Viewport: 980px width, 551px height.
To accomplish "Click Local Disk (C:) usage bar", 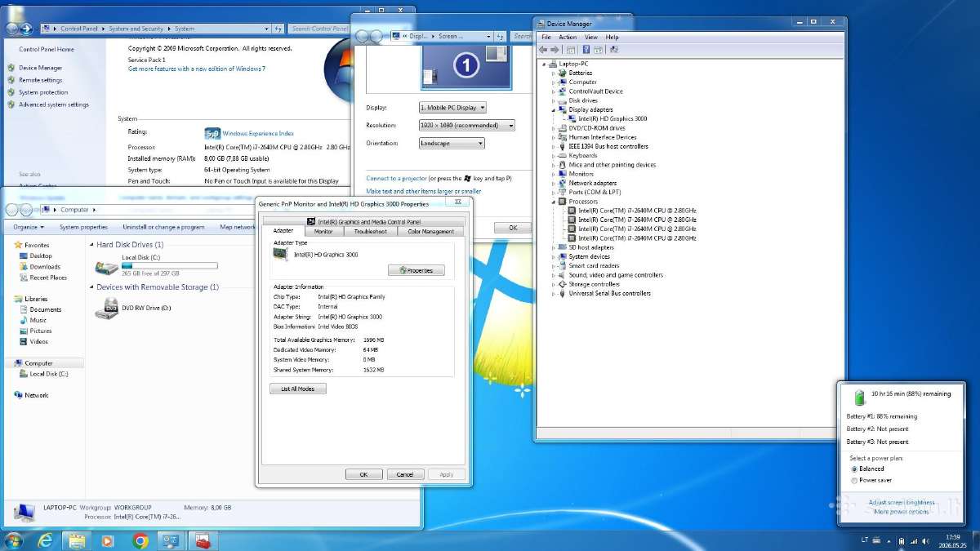I will click(170, 266).
